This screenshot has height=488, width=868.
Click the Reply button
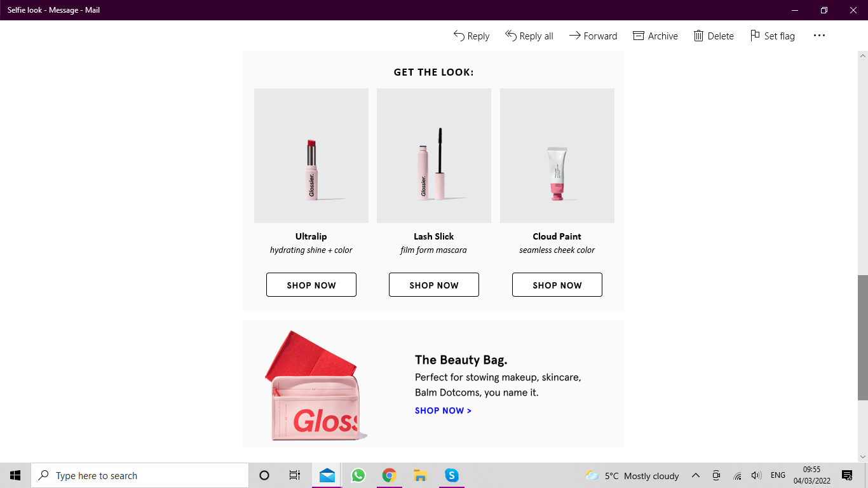[471, 36]
